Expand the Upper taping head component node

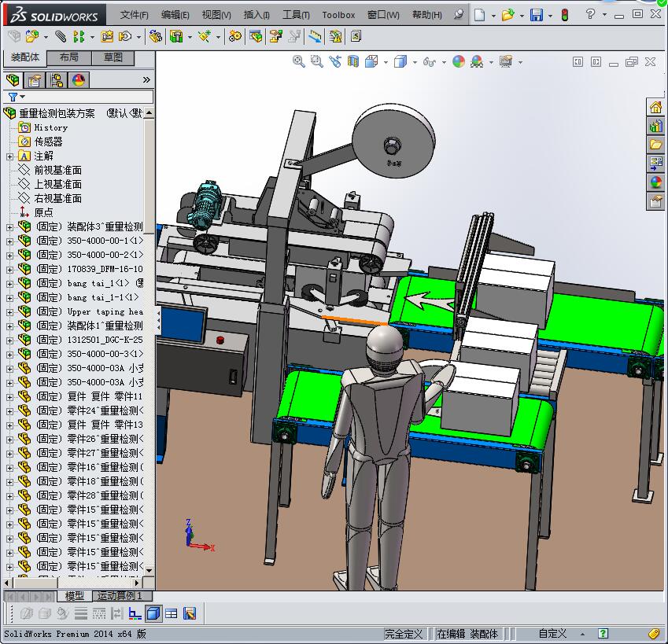[x=9, y=311]
